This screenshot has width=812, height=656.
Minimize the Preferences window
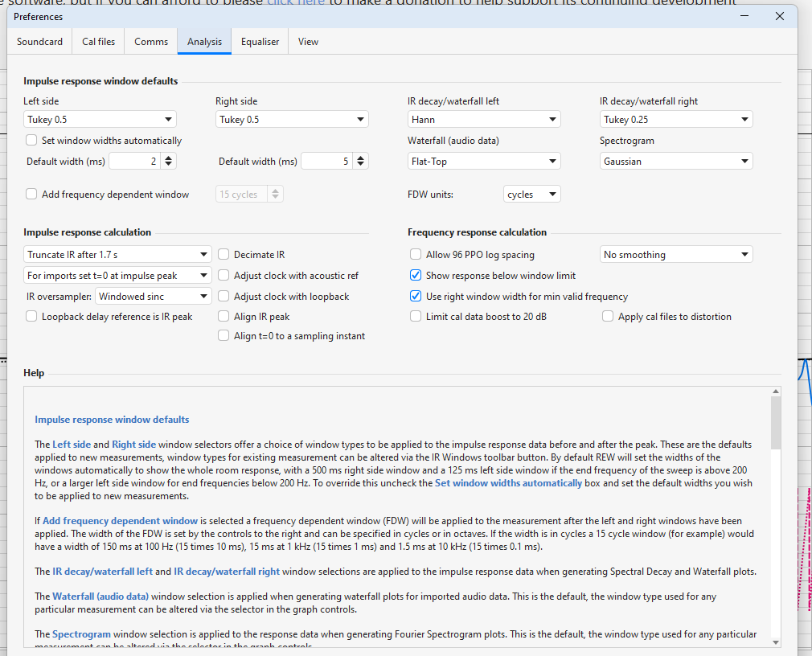point(744,16)
